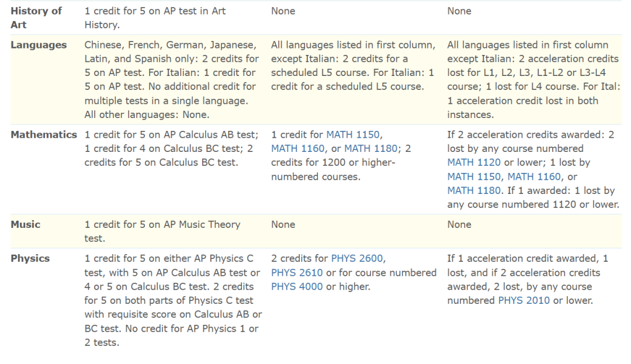Open the MATH 1160 link before "or MATH 1180; 2"
The image size is (631, 364).
pos(298,148)
